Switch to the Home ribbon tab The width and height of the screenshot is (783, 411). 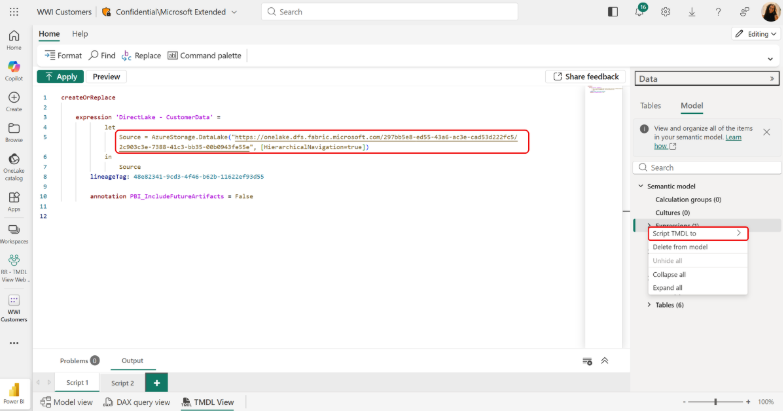(49, 34)
